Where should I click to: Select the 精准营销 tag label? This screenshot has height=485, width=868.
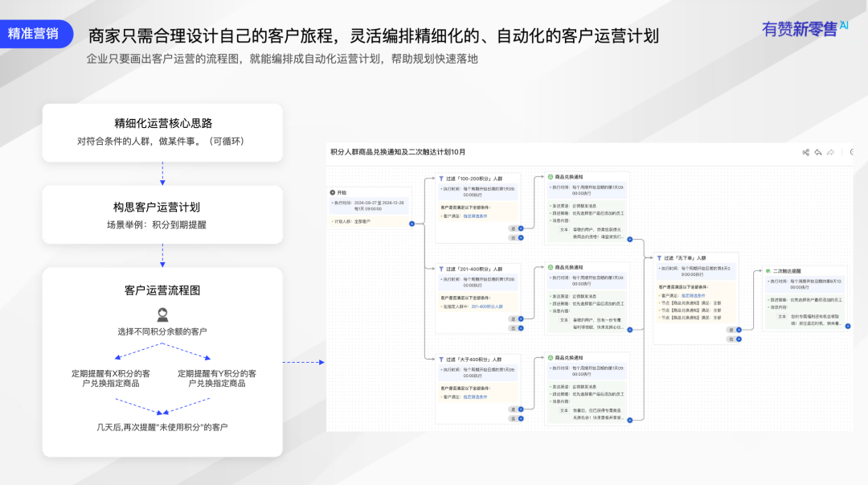coord(33,34)
